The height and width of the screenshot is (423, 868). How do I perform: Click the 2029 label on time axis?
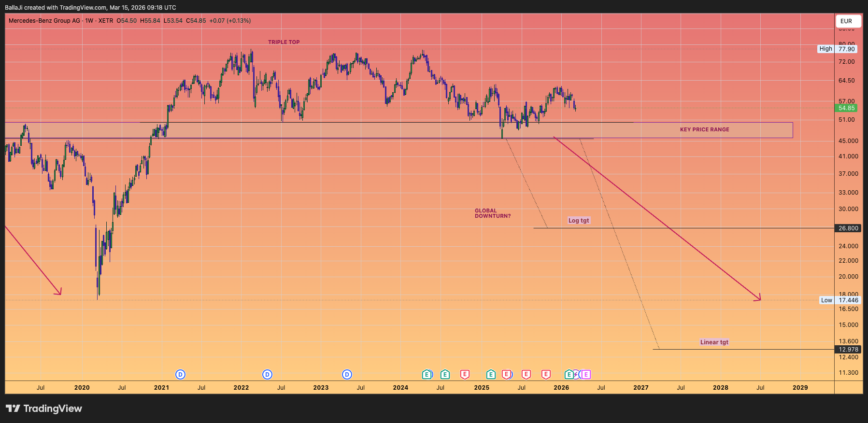tap(800, 387)
